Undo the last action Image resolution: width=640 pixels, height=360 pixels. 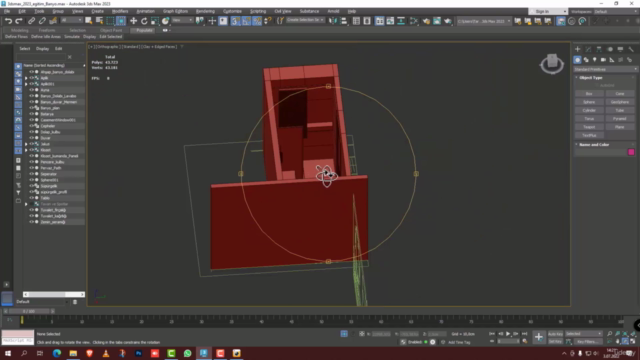[8, 21]
